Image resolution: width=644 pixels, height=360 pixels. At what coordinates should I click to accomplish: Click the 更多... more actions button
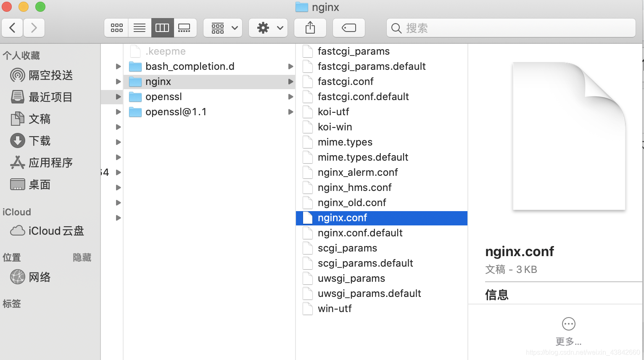tap(569, 331)
